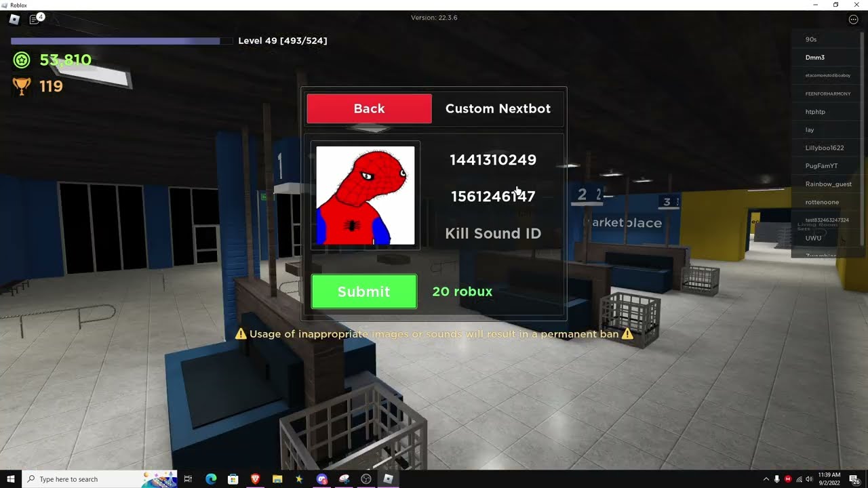The image size is (868, 488).
Task: Select player PugFamYT in the list
Action: [x=826, y=166]
